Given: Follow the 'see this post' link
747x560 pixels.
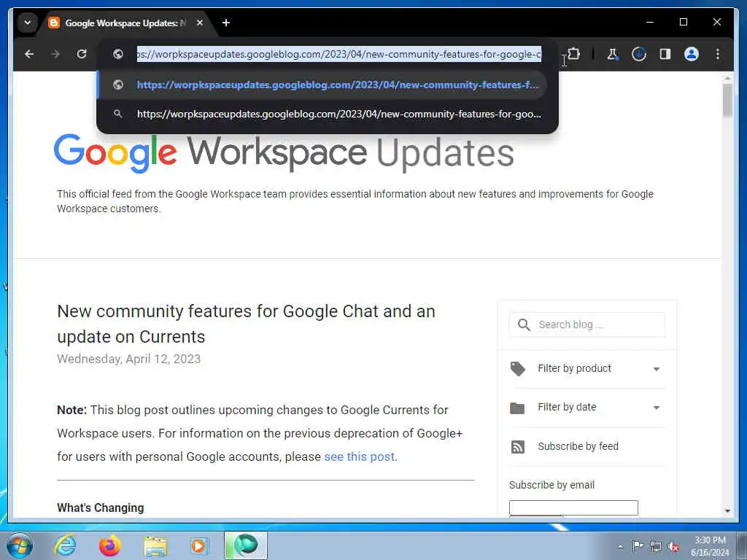Looking at the screenshot, I should [x=360, y=456].
